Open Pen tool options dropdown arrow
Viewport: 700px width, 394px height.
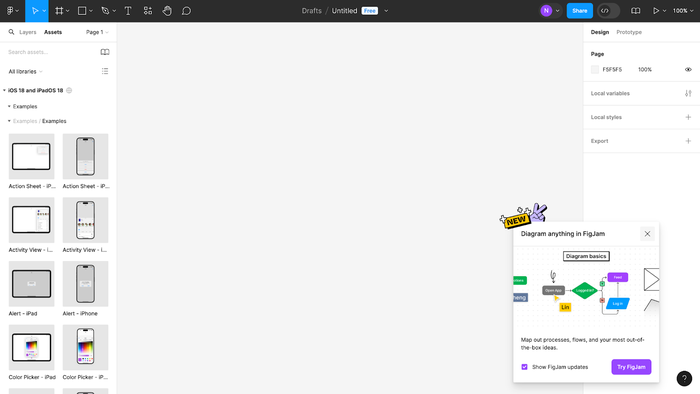(x=114, y=11)
